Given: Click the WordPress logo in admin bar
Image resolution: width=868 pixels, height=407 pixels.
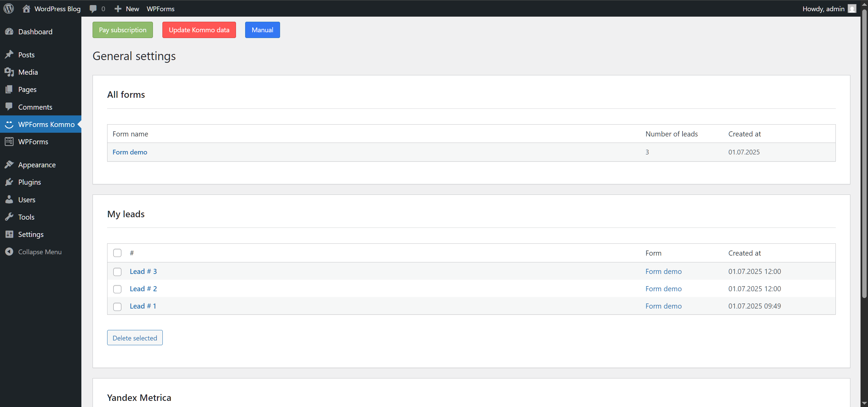Looking at the screenshot, I should (8, 8).
